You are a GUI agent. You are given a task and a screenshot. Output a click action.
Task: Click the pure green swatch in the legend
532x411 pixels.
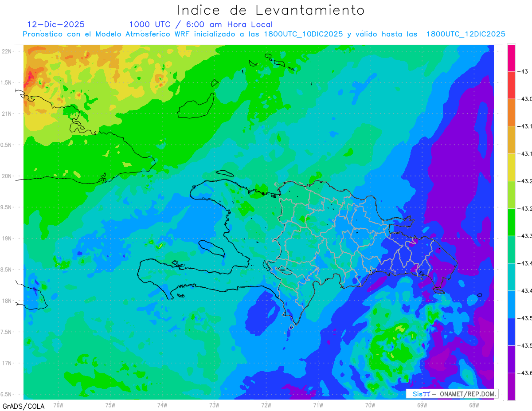(511, 222)
